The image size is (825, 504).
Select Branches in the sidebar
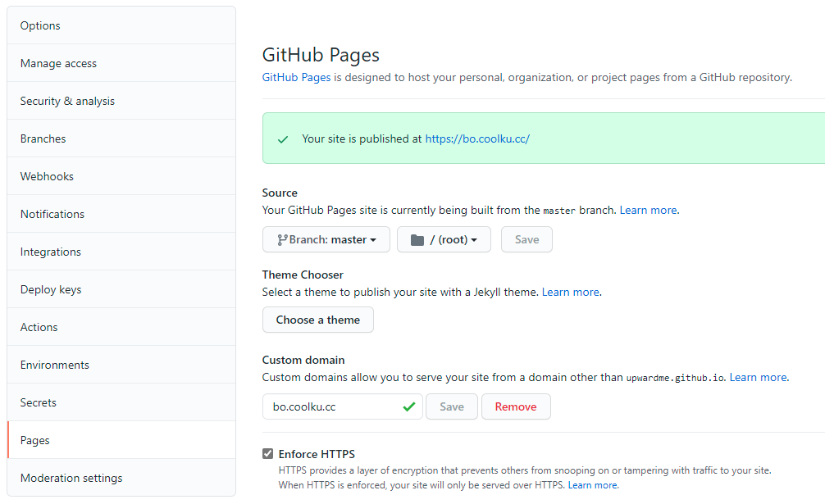(x=121, y=138)
